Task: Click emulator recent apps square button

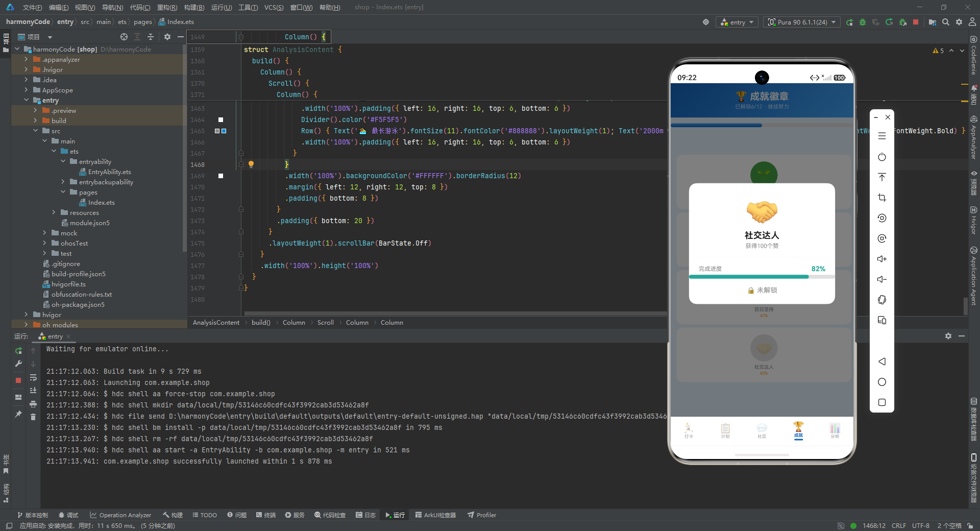Action: (x=882, y=402)
